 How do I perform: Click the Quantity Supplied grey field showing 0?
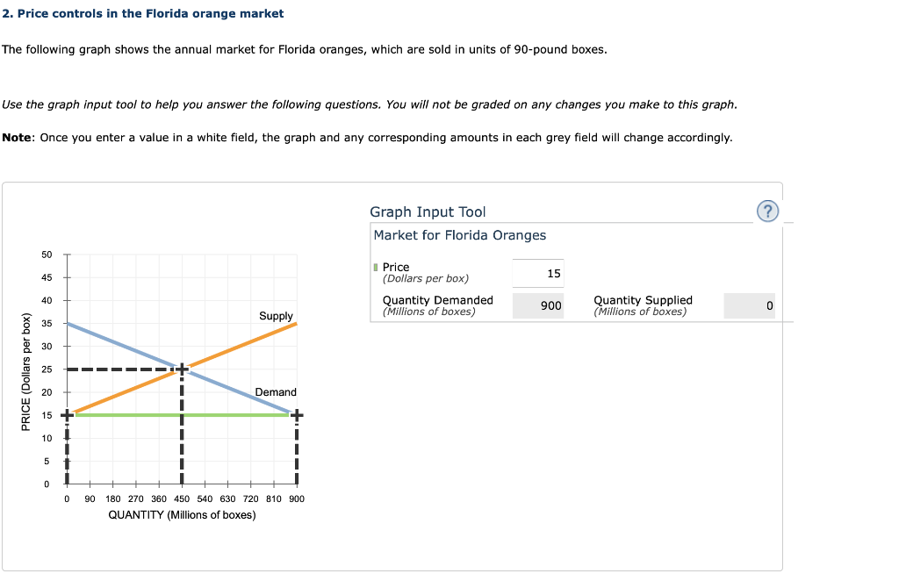click(748, 305)
